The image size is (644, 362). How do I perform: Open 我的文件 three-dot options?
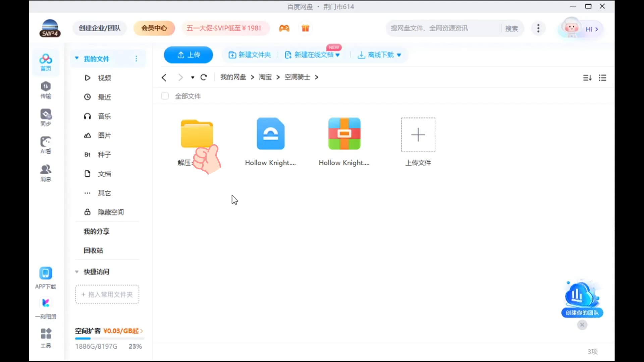pyautogui.click(x=136, y=59)
